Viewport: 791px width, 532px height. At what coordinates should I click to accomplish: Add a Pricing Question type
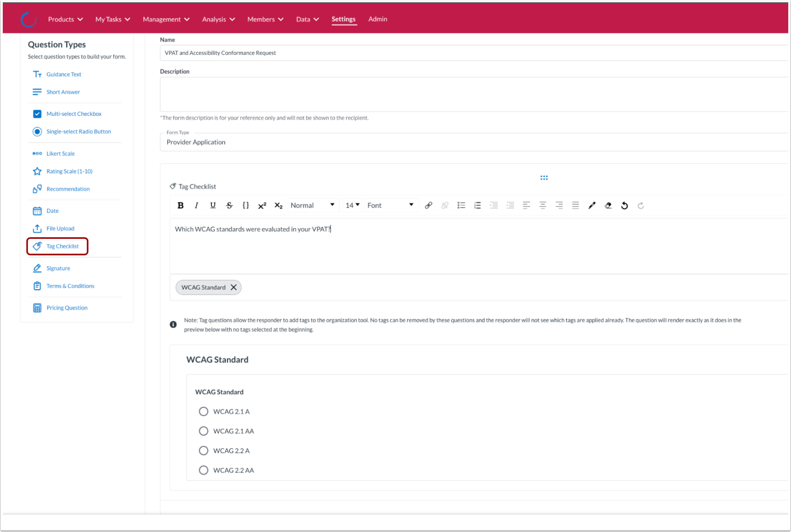click(66, 308)
